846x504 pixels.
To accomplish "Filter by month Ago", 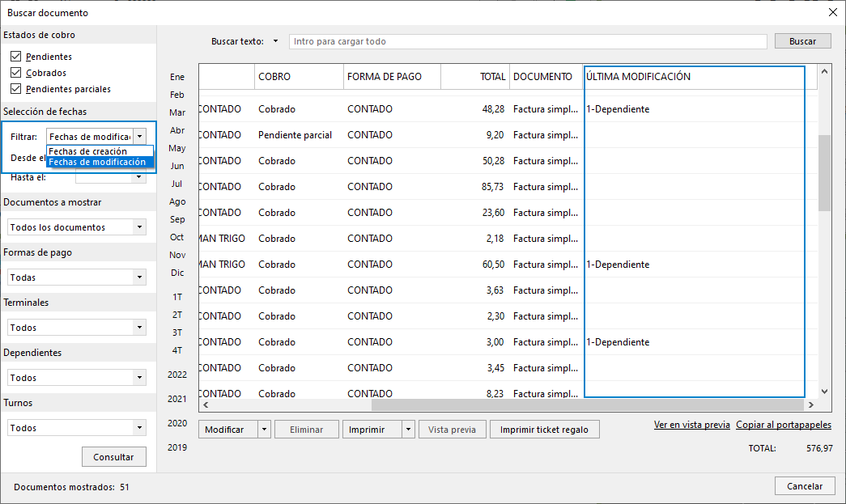I will (x=177, y=201).
